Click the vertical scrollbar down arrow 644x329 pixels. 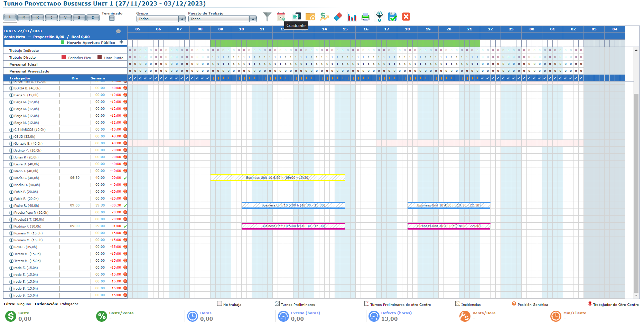tap(636, 296)
